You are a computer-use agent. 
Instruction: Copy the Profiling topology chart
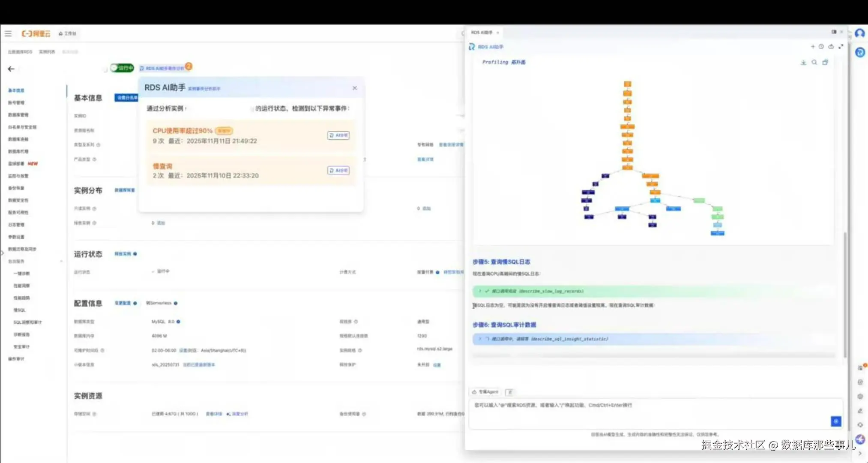825,63
